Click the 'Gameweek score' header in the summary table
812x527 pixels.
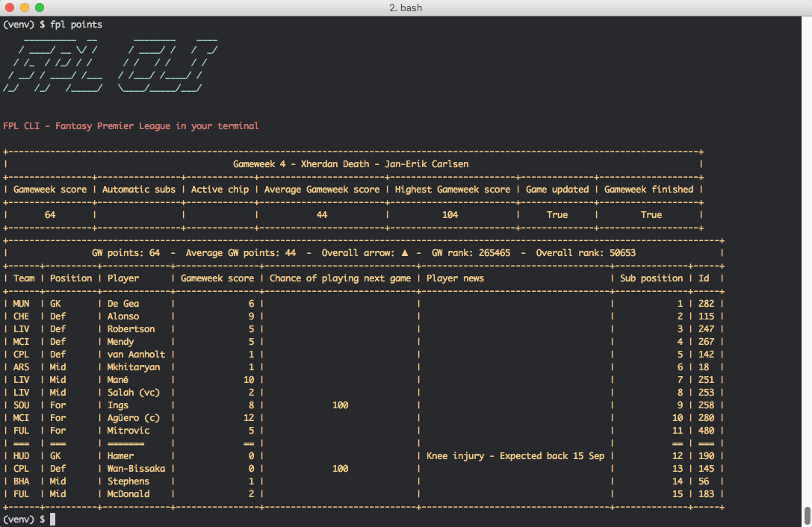tap(50, 190)
